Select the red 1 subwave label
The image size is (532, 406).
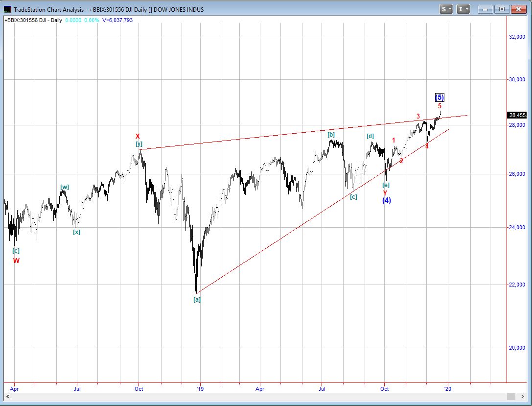(393, 140)
